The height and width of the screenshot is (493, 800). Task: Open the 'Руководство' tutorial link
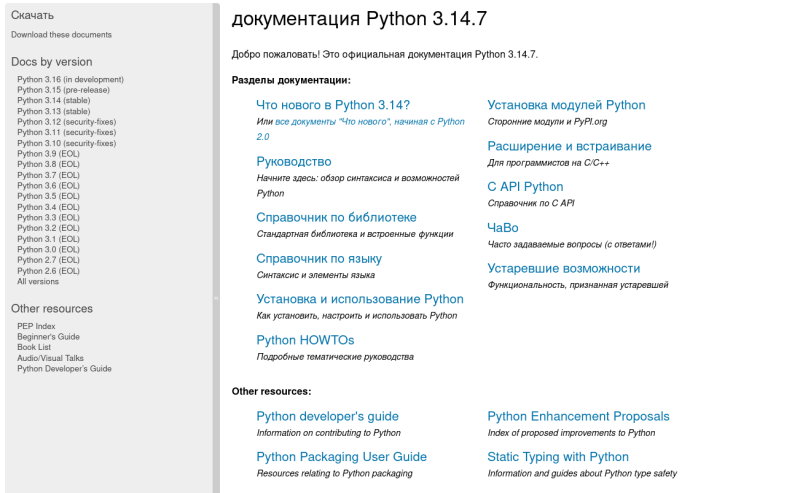point(294,162)
